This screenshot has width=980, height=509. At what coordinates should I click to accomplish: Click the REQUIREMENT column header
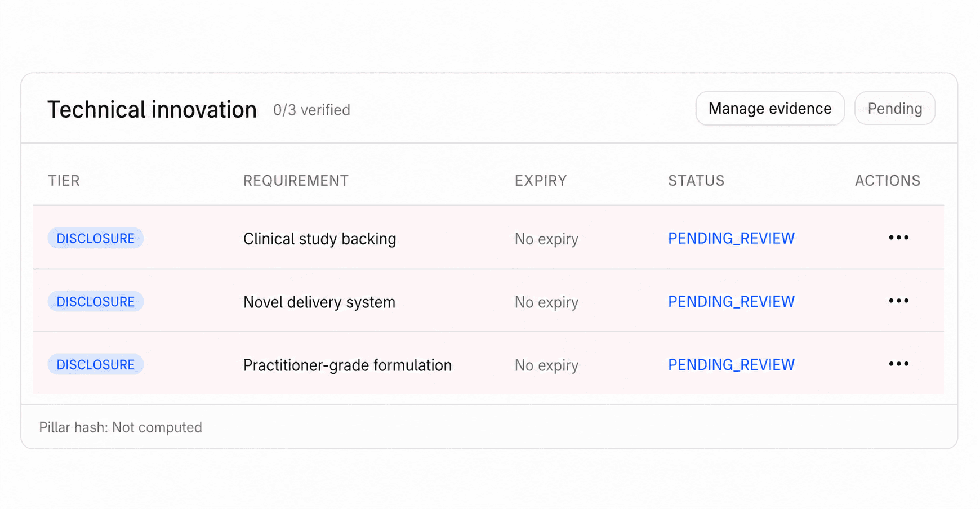(296, 181)
